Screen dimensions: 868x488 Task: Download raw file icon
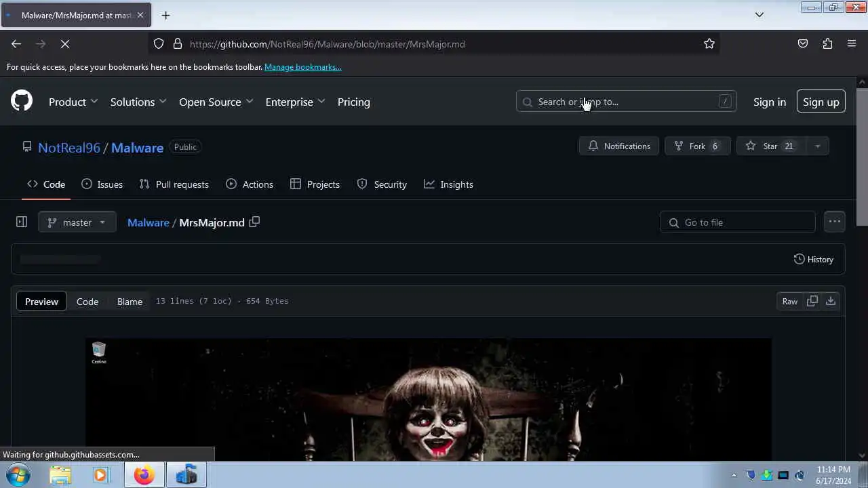[830, 301]
